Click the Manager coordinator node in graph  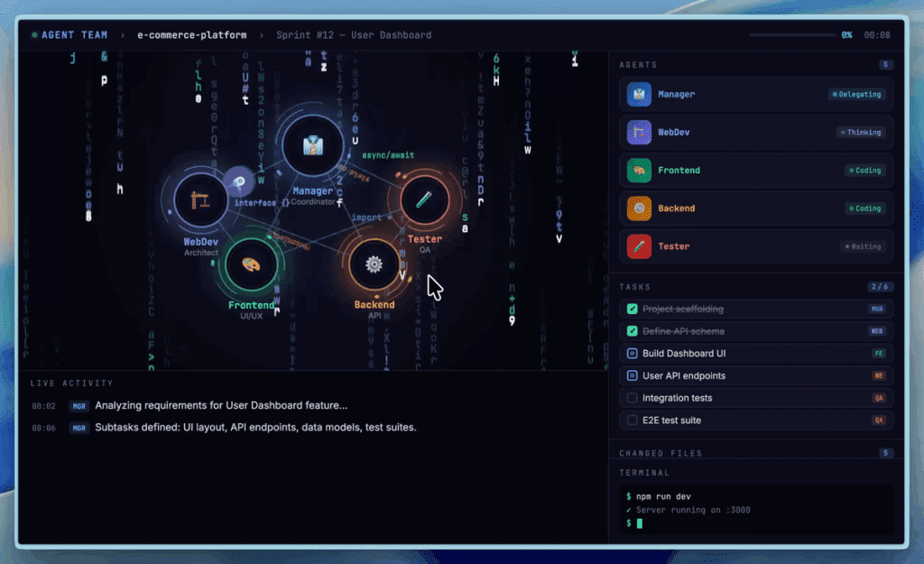(312, 146)
